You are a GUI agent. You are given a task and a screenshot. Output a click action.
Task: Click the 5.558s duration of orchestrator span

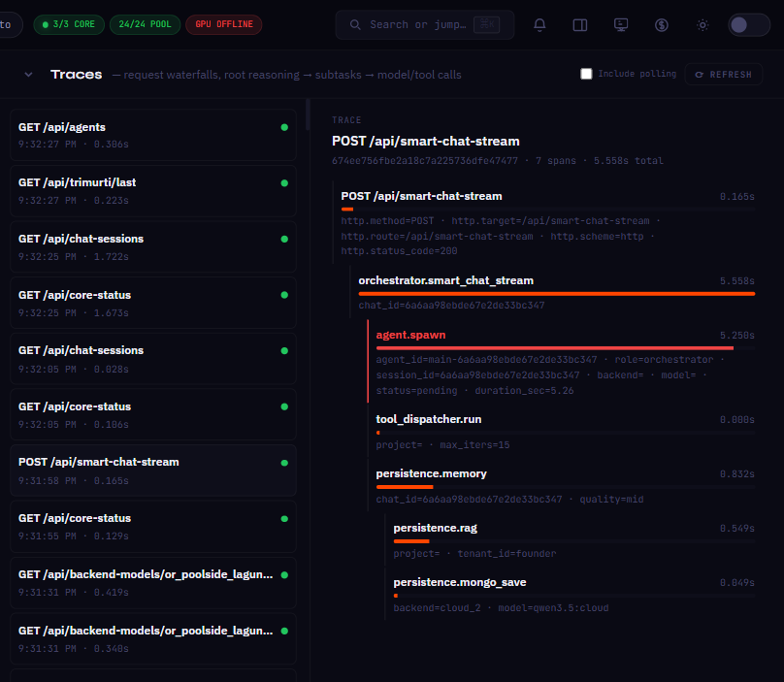coord(737,281)
